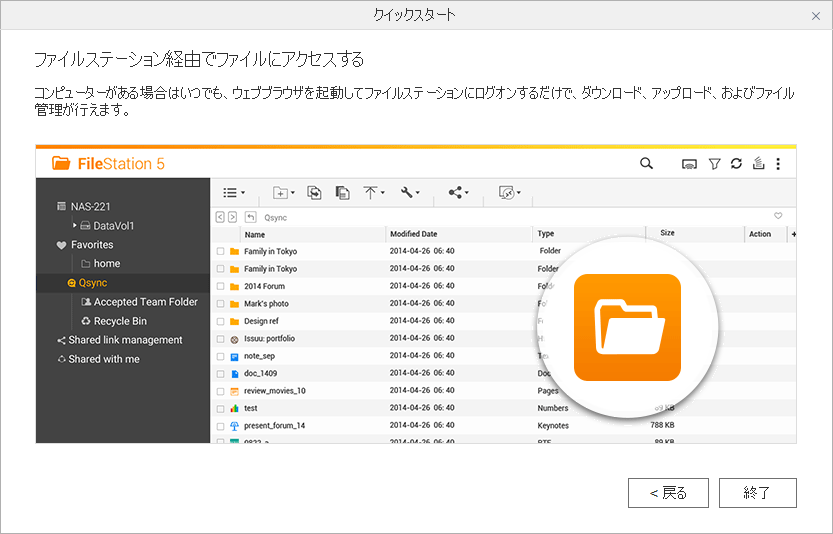Open the remote connection dropdown arrow

tap(518, 193)
